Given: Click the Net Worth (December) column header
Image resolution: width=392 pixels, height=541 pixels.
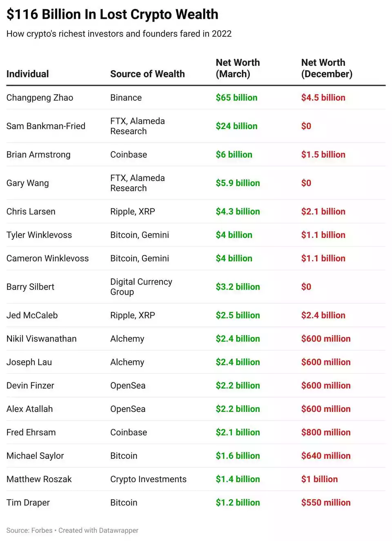Looking at the screenshot, I should pyautogui.click(x=327, y=68).
